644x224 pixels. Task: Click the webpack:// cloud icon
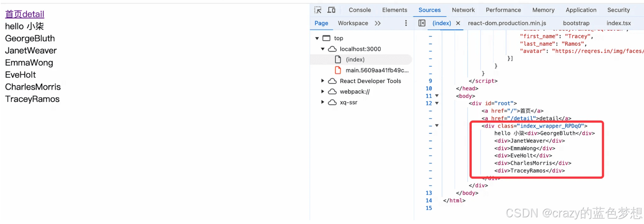pos(332,91)
